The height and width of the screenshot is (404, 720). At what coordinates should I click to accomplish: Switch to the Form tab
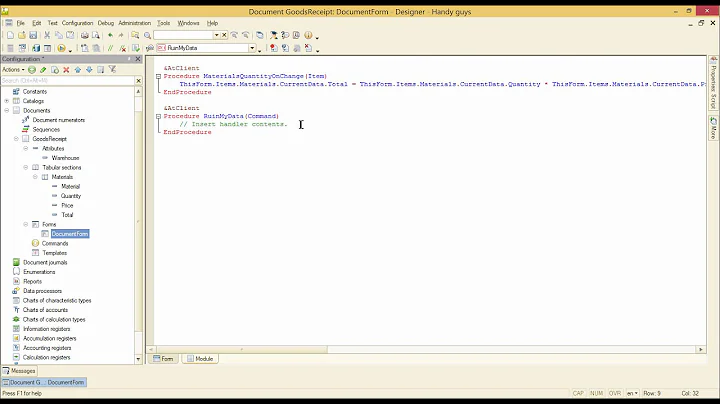[x=163, y=359]
